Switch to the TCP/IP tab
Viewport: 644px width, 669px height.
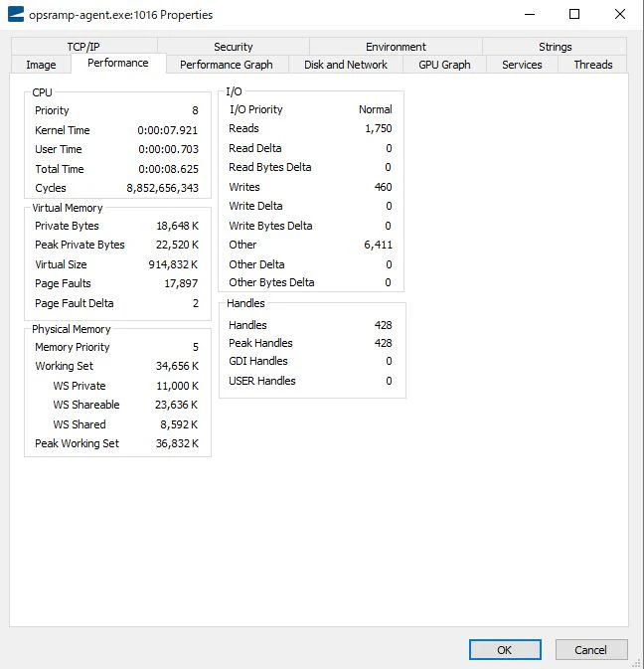click(x=83, y=47)
